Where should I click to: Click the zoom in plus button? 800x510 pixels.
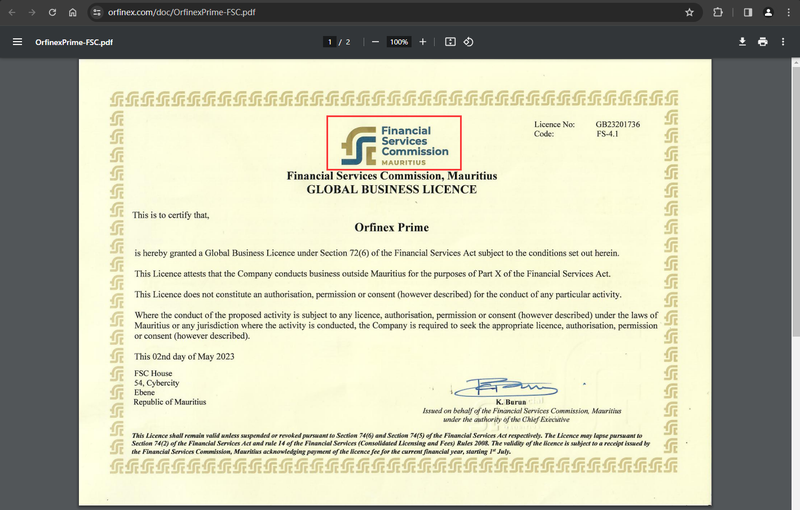click(423, 42)
